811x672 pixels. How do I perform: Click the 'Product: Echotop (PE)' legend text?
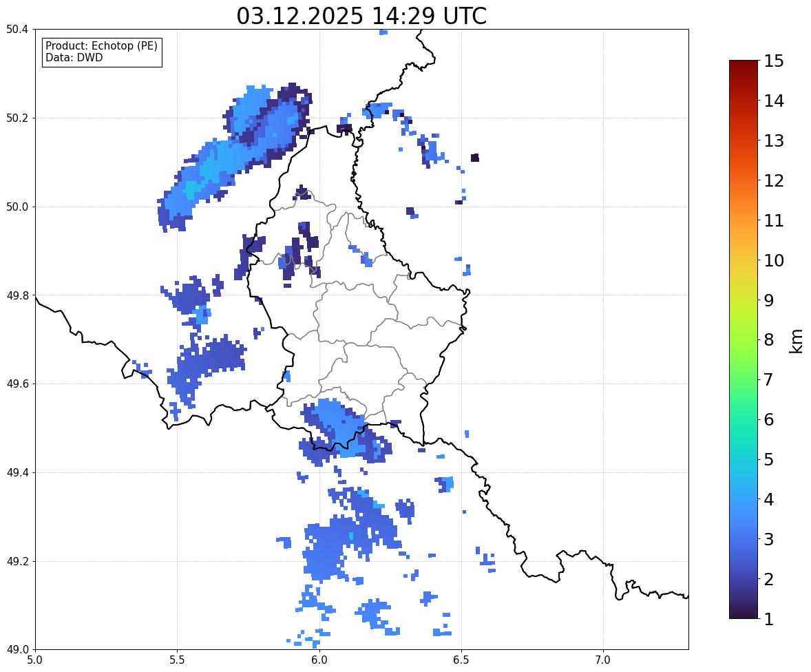tap(101, 46)
